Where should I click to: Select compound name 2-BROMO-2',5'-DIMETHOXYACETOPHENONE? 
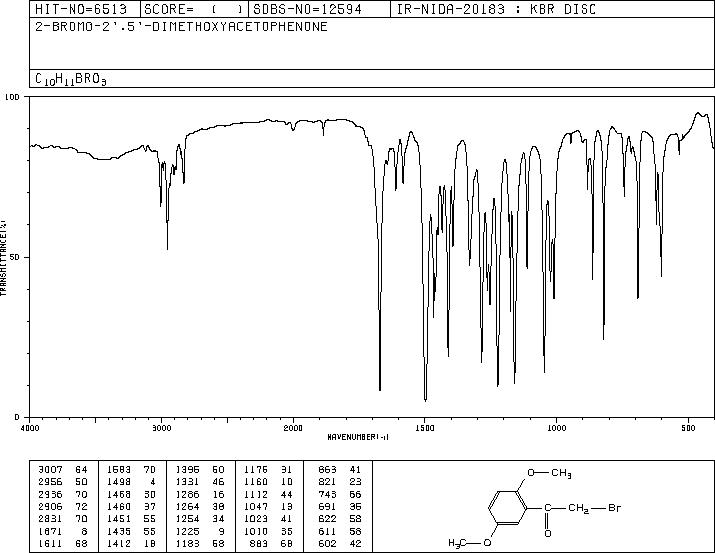(x=181, y=26)
